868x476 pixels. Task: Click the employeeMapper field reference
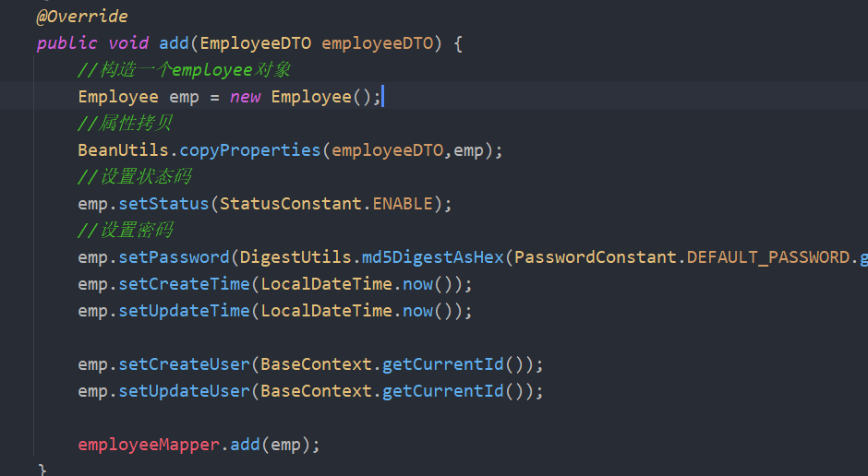point(149,445)
